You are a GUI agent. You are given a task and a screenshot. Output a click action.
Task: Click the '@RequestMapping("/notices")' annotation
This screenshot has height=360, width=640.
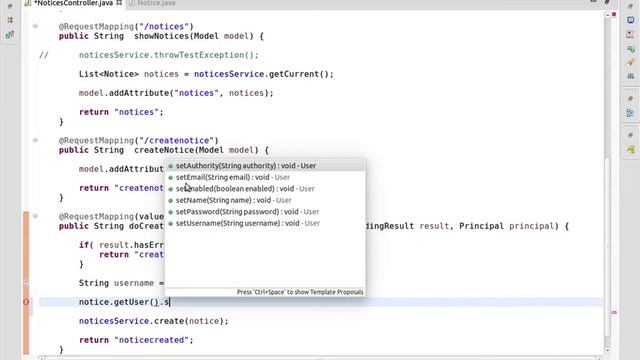coord(126,27)
